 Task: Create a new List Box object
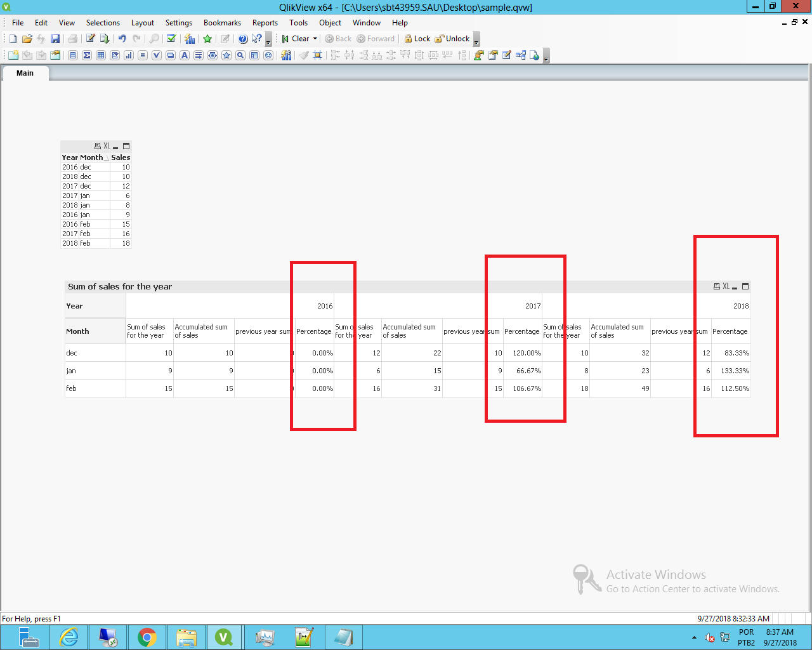73,55
